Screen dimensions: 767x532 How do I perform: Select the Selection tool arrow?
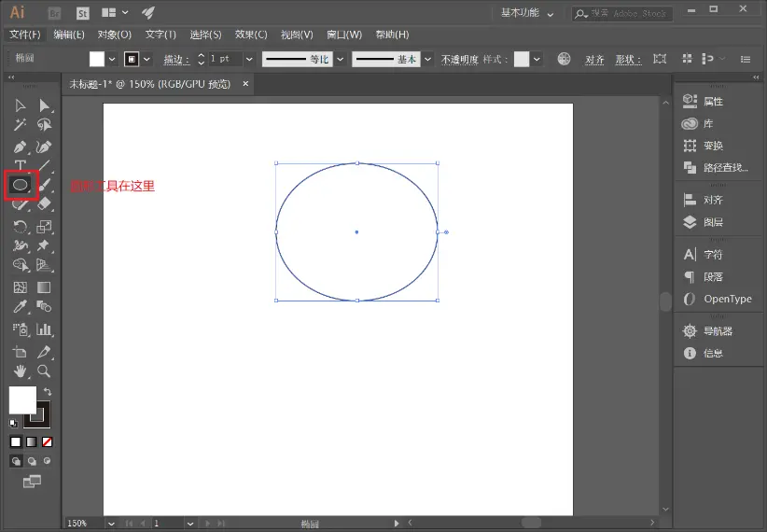click(20, 105)
